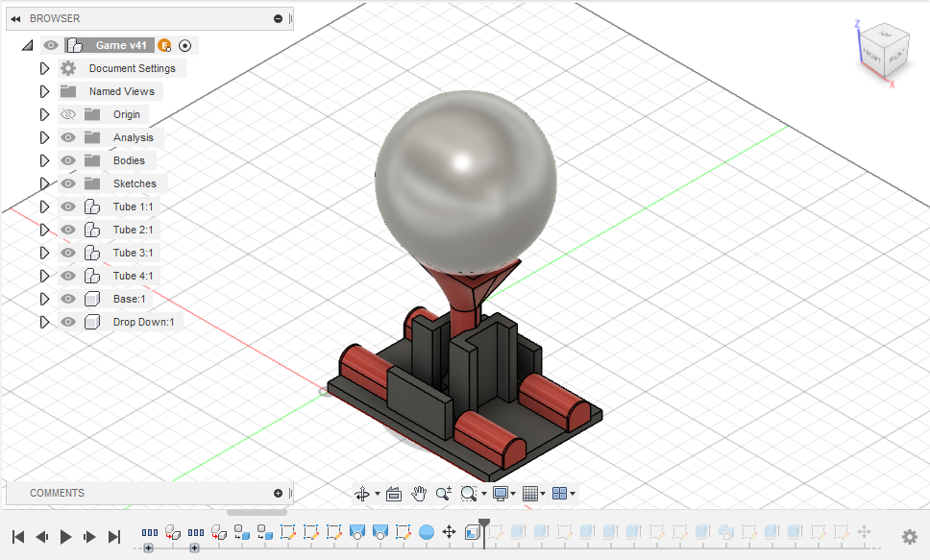Screen dimensions: 930x560
Task: Use the Zoom magnifier tool
Action: coord(443,493)
